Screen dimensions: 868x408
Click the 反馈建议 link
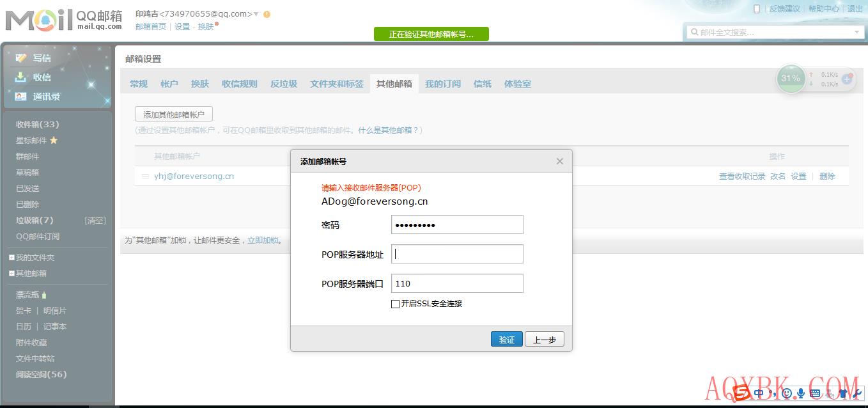(x=785, y=9)
